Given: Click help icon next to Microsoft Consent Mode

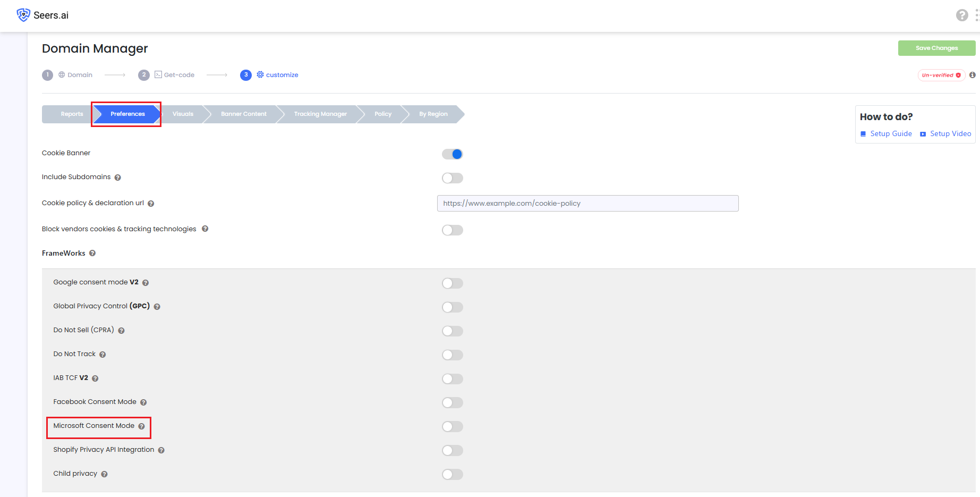Looking at the screenshot, I should click(x=142, y=426).
